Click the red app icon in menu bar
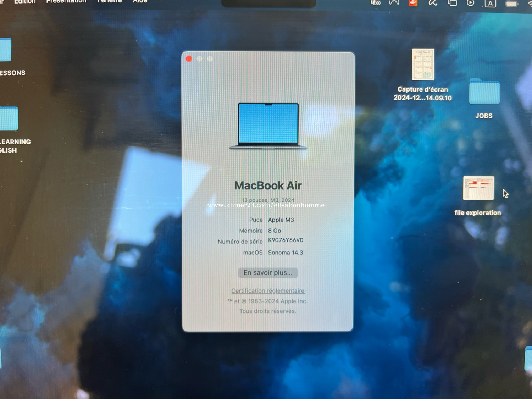 click(413, 2)
